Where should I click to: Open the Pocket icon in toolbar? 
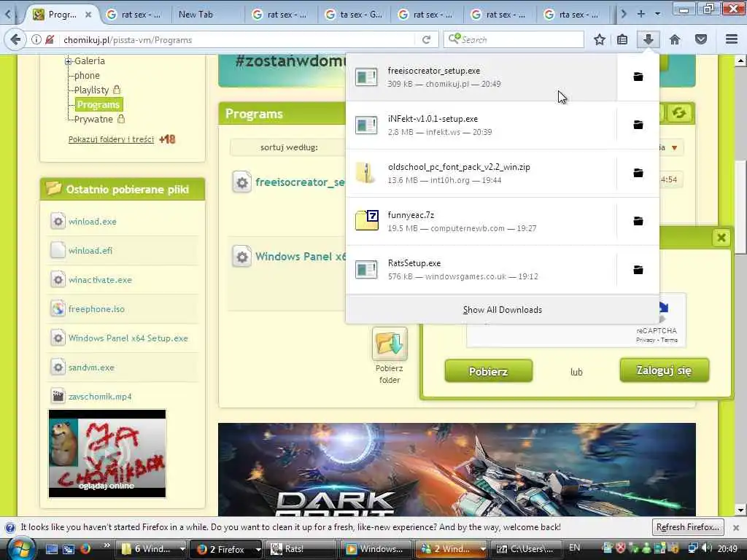point(701,40)
